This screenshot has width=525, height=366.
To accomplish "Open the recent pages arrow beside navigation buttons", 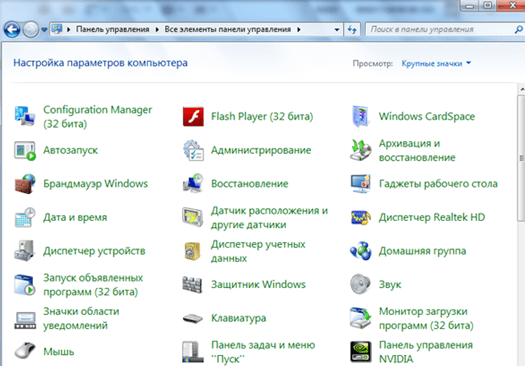I will 44,30.
